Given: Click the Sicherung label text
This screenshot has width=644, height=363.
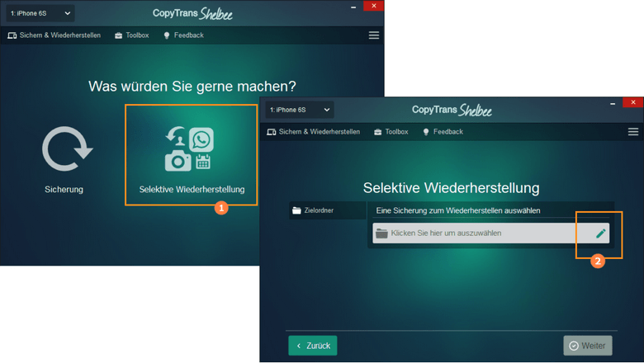Looking at the screenshot, I should [64, 190].
